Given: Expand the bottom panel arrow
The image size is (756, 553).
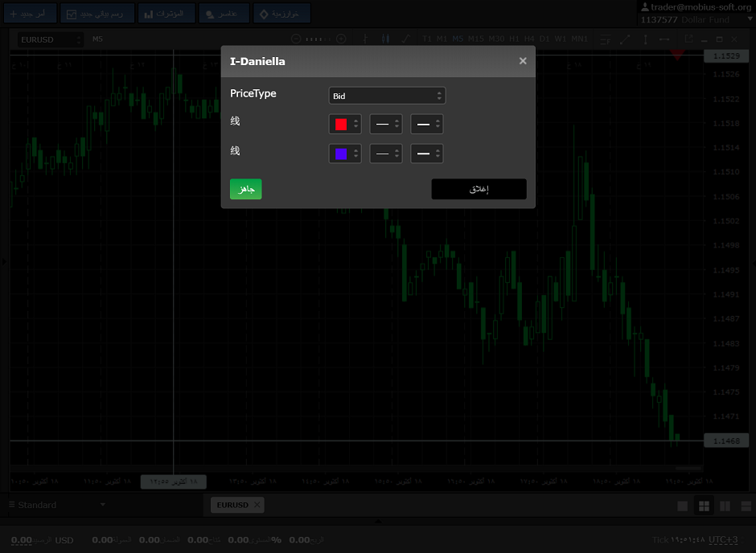Looking at the screenshot, I should click(x=378, y=521).
